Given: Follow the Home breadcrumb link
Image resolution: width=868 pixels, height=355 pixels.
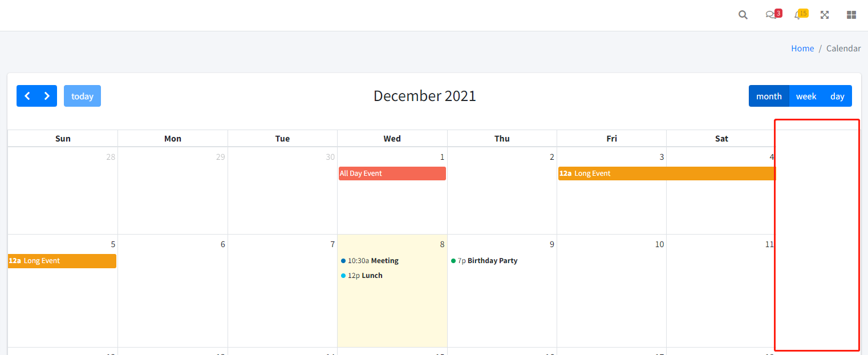Looking at the screenshot, I should pos(802,48).
